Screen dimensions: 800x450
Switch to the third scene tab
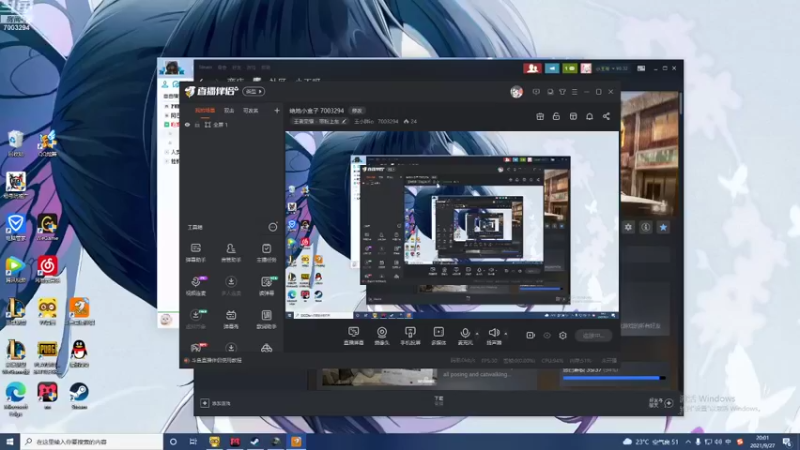(x=251, y=110)
